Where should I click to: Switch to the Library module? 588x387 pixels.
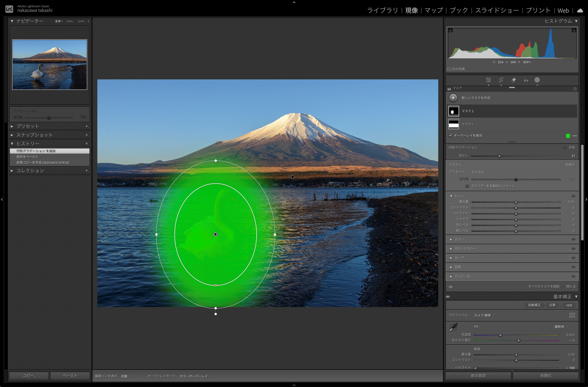(x=382, y=10)
